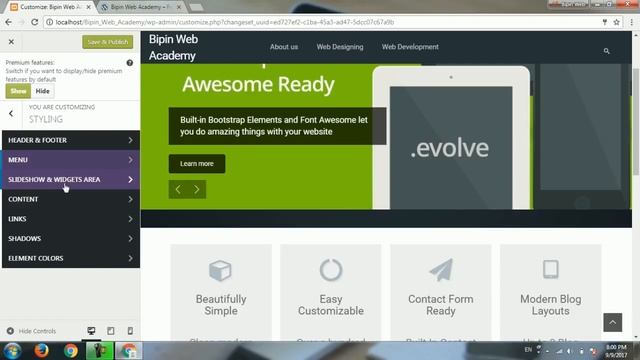Click the Hide Controls label
Image resolution: width=640 pixels, height=360 pixels.
(x=37, y=331)
